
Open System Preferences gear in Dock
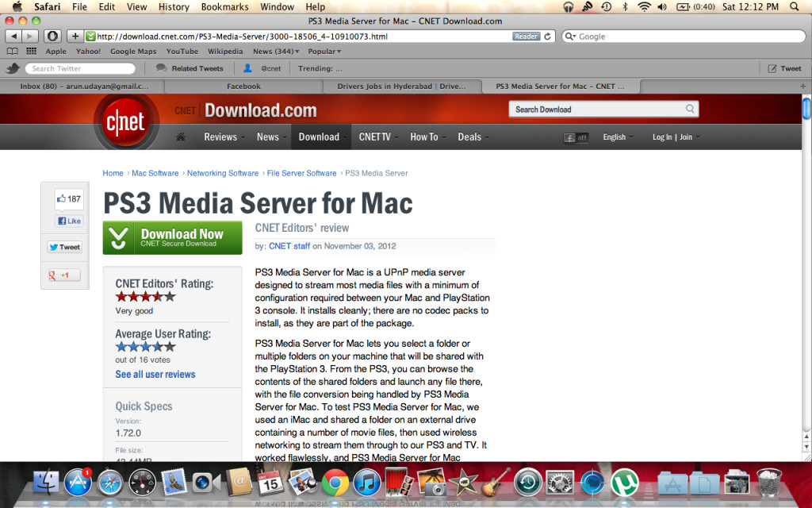[560, 483]
